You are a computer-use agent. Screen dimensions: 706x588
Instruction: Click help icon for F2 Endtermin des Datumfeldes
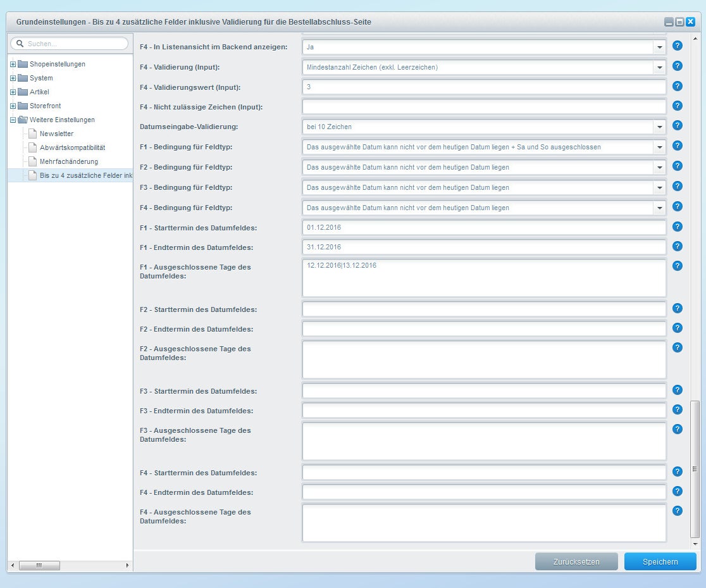677,328
